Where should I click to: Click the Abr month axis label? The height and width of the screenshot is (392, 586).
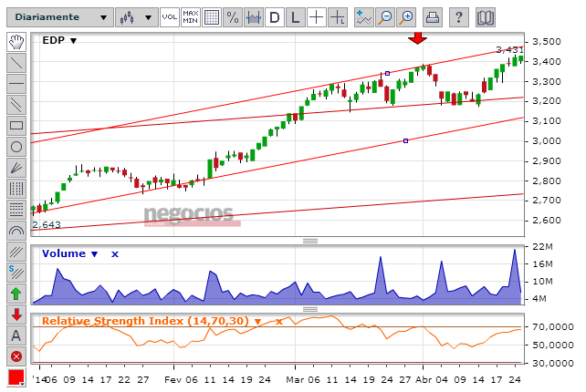tap(424, 380)
